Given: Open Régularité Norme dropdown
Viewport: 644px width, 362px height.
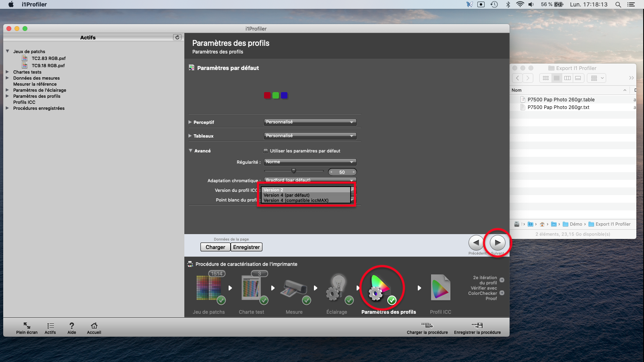Looking at the screenshot, I should click(x=310, y=162).
